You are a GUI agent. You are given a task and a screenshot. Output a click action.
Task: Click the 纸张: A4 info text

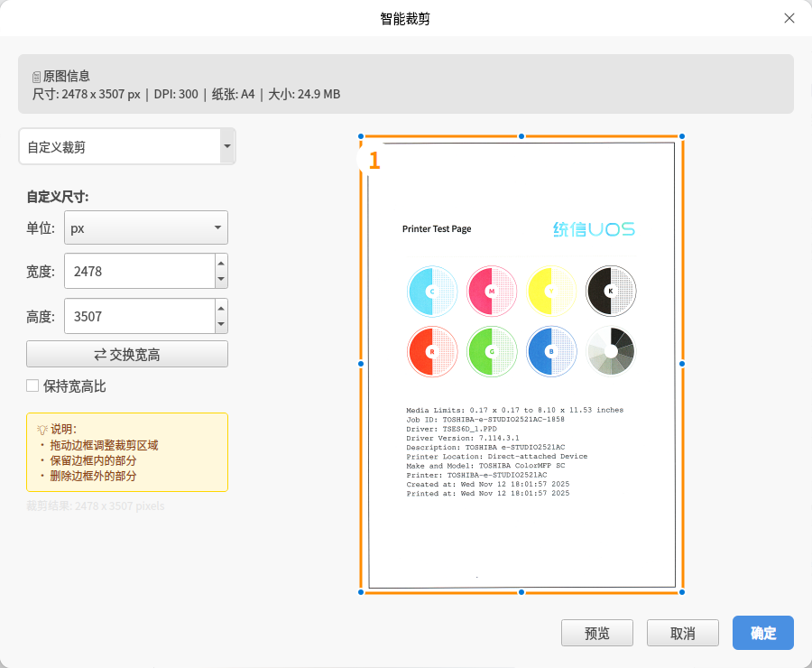pos(233,94)
